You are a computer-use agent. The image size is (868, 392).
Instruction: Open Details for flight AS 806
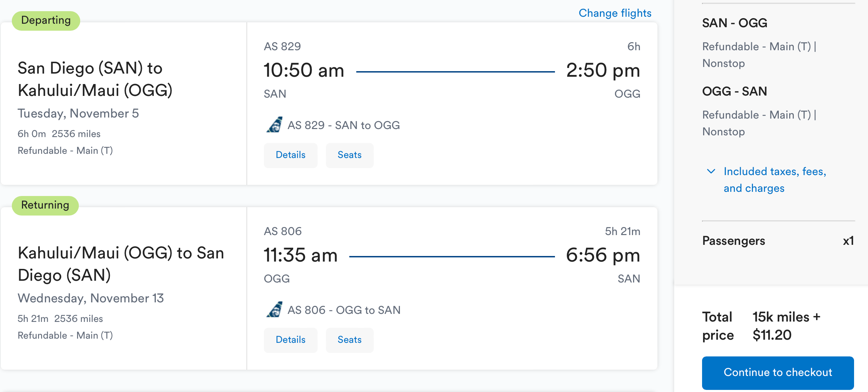pyautogui.click(x=290, y=340)
